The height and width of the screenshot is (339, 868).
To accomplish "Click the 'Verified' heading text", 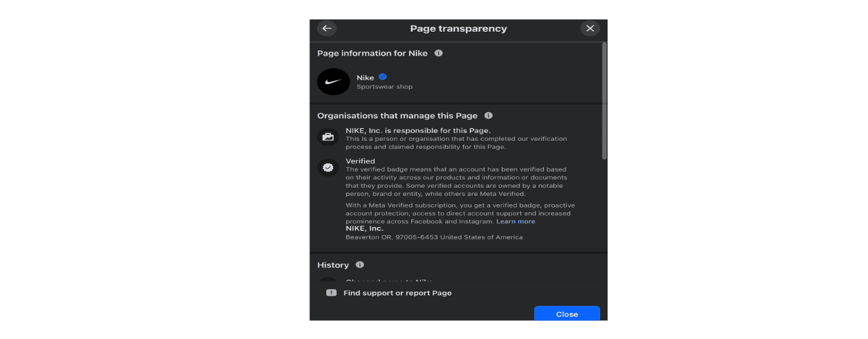I will pyautogui.click(x=360, y=161).
